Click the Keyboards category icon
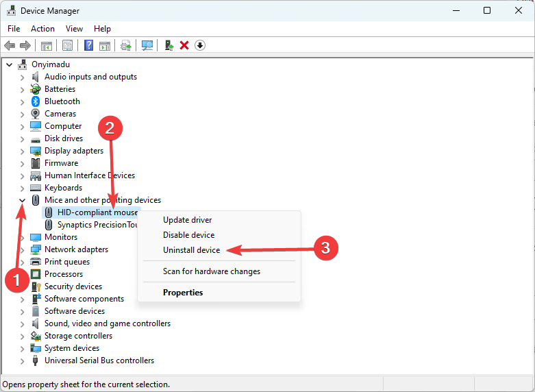535x392 pixels. pyautogui.click(x=36, y=188)
